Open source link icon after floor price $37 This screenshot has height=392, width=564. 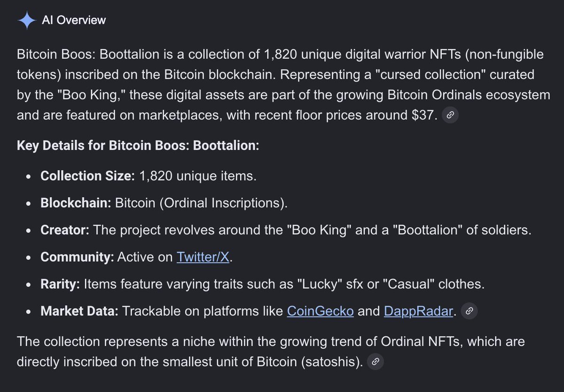pos(450,115)
